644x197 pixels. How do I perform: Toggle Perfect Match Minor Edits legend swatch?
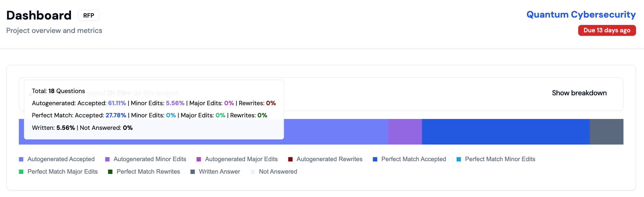[459, 159]
